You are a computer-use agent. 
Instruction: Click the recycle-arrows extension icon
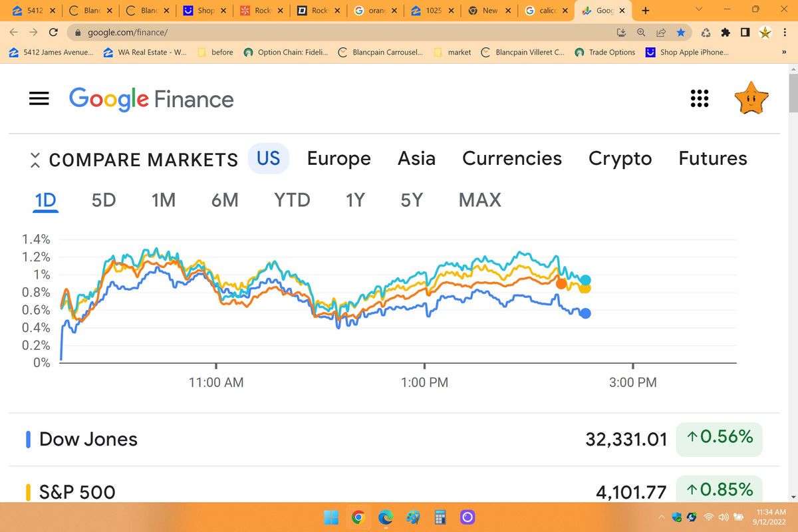(706, 32)
